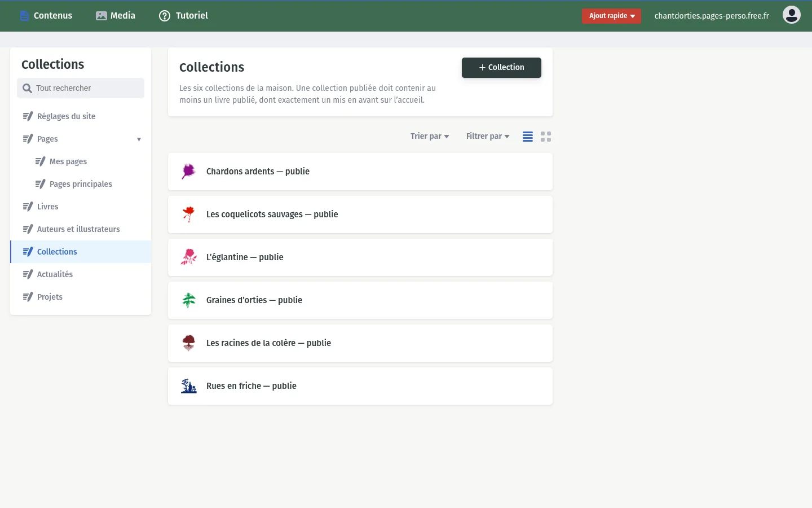This screenshot has width=812, height=508.
Task: Open the chantdorties.pages-perso.free.fr site link
Action: point(712,16)
